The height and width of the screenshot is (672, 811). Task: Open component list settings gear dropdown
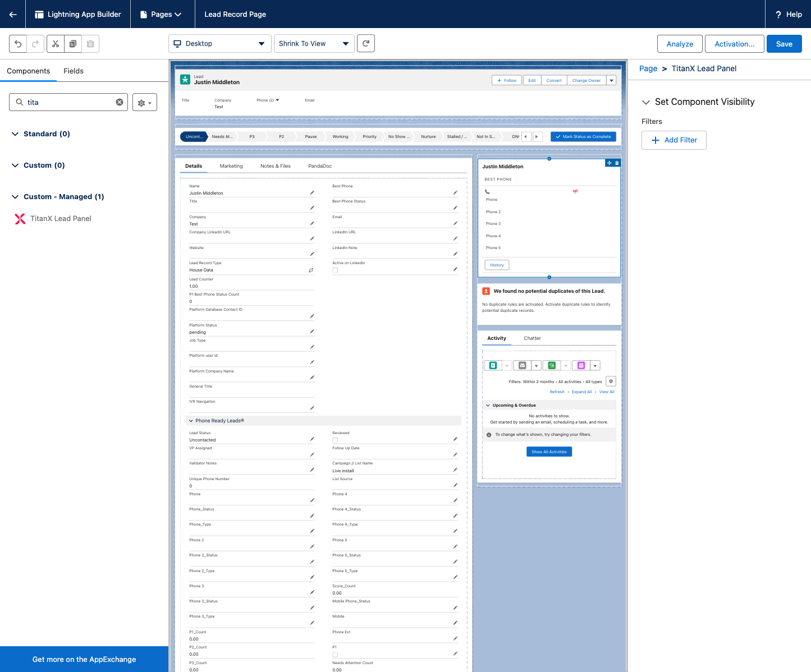pos(145,102)
